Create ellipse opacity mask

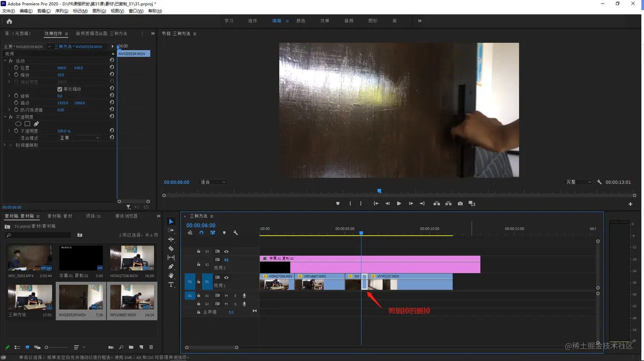(x=18, y=124)
